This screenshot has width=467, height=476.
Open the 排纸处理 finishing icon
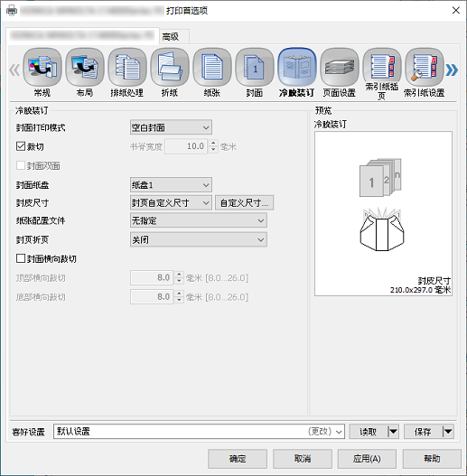(x=127, y=72)
